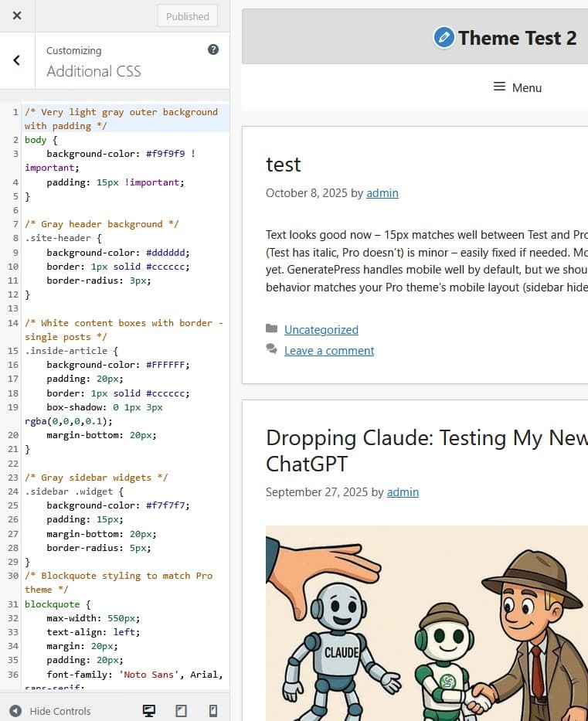This screenshot has height=721, width=588.
Task: Click the edit pencil shortcut on site title
Action: tap(444, 37)
